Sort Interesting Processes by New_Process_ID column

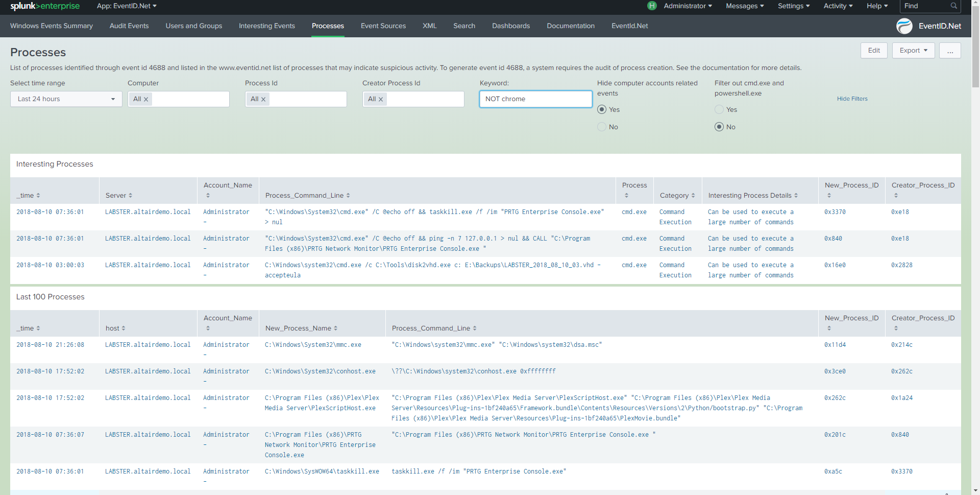851,190
